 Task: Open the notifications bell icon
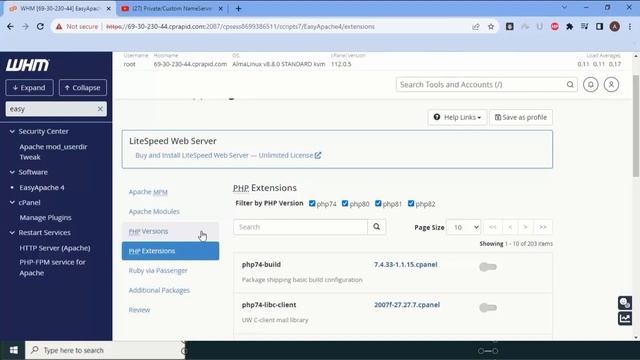coord(591,84)
